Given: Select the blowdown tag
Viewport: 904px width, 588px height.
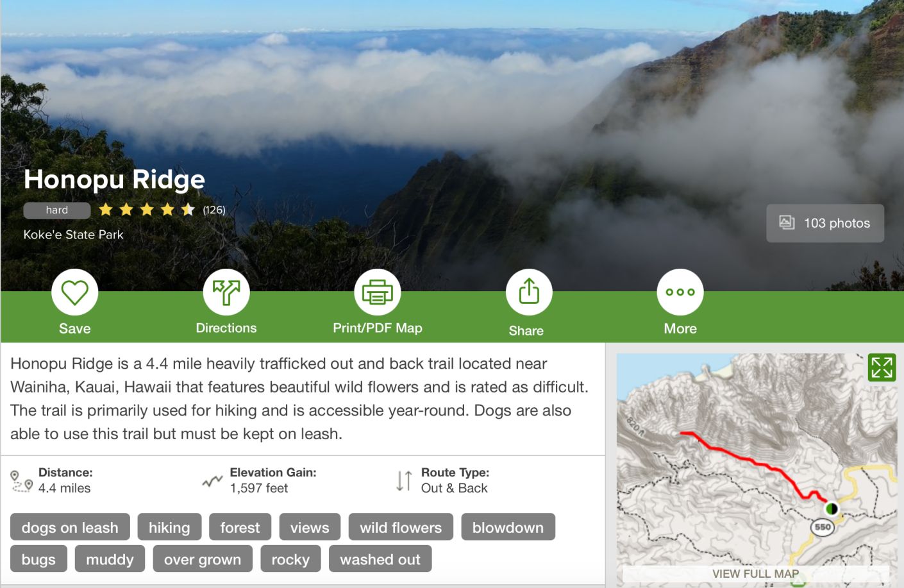Looking at the screenshot, I should click(508, 527).
